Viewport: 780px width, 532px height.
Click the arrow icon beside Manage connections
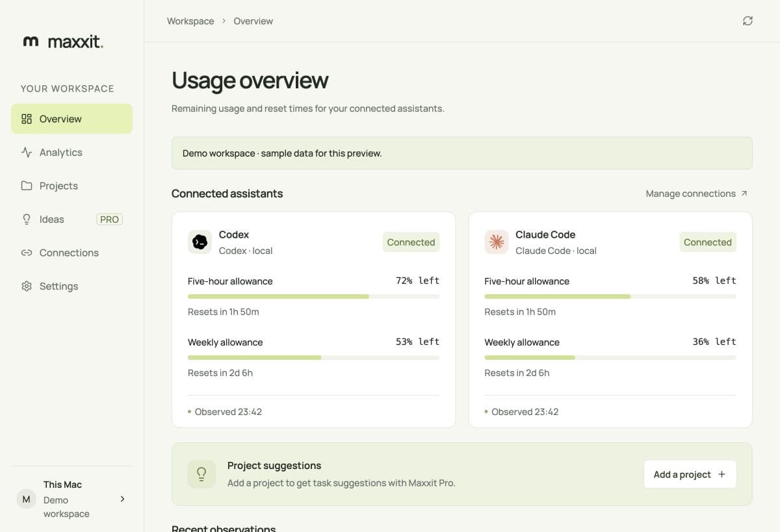[x=744, y=194]
